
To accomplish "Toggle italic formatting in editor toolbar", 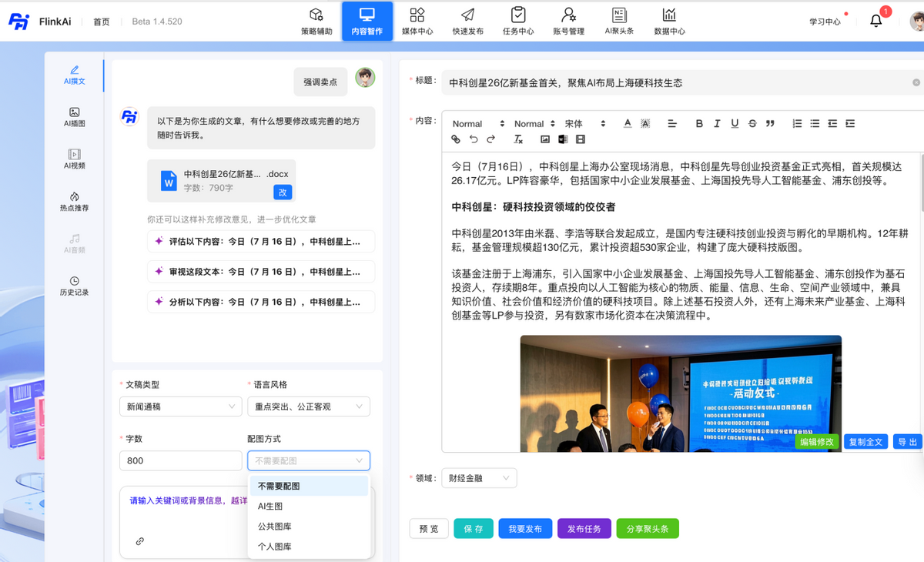I will [x=717, y=124].
